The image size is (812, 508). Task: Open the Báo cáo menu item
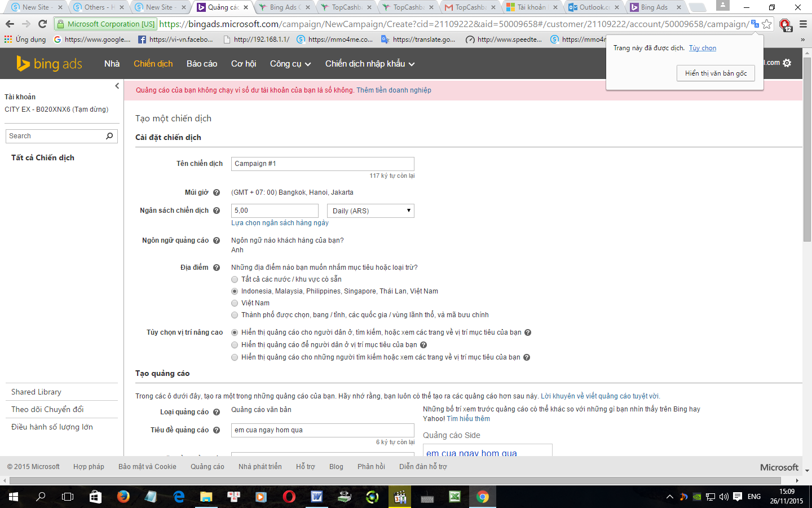[202, 64]
